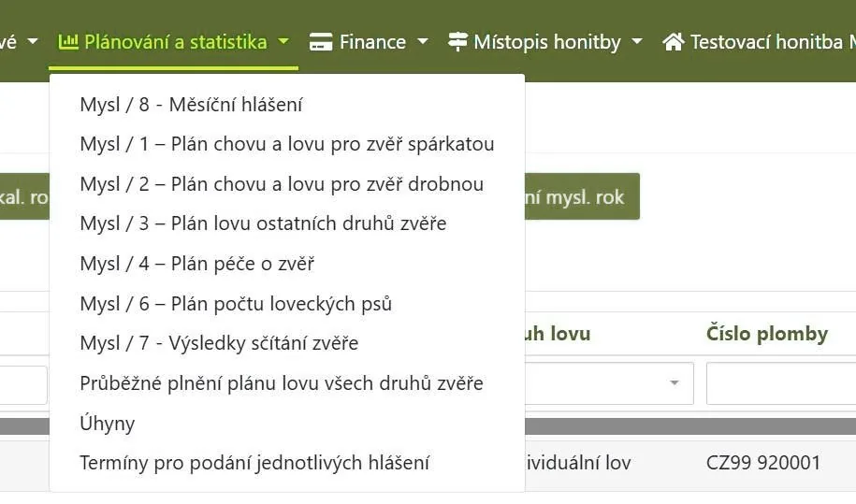The image size is (856, 504).
Task: Click the bar chart icon beside Plánování a statistika
Action: 68,41
